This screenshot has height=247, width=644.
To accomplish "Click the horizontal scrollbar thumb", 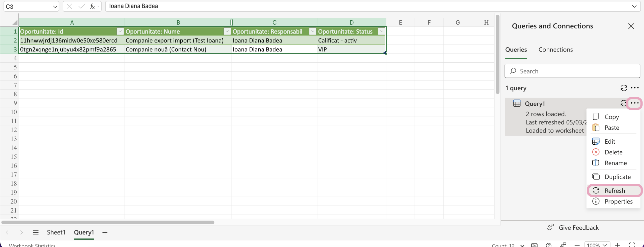I will (x=108, y=222).
